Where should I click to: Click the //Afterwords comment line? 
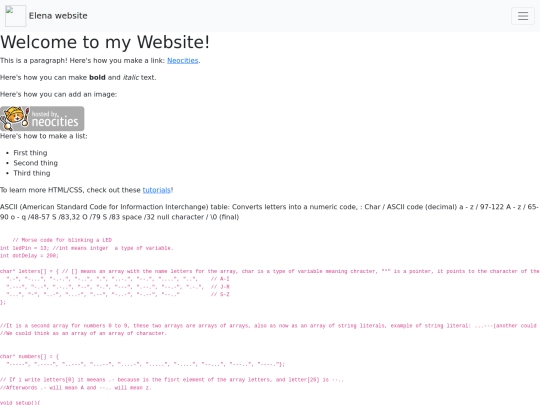(76, 387)
